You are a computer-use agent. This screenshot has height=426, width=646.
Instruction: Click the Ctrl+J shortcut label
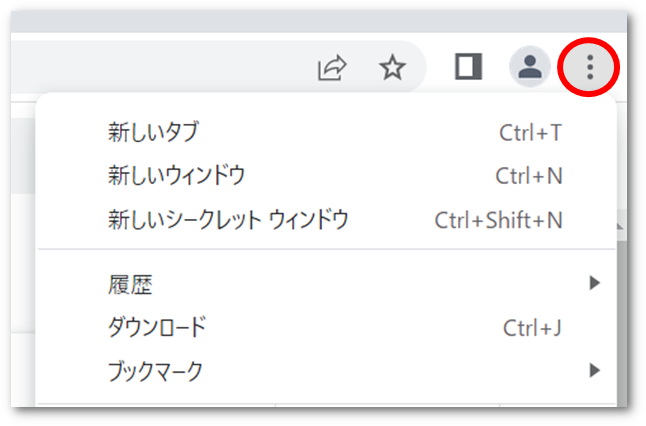(532, 328)
